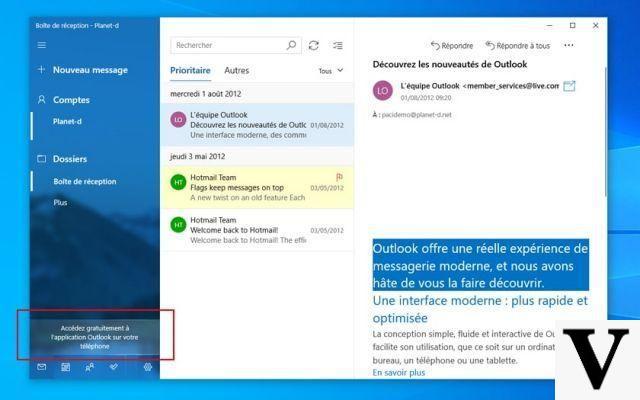This screenshot has width=640, height=400.
Task: Expand the Tous filter dropdown
Action: pos(331,71)
